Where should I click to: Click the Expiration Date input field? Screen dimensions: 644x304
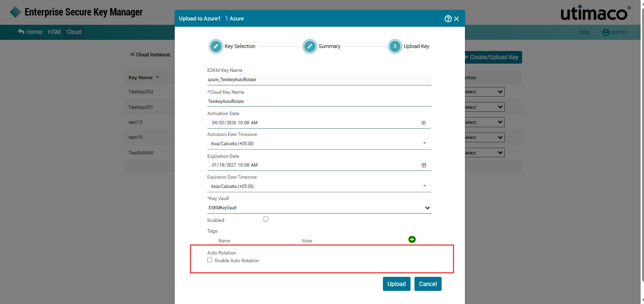tap(319, 165)
